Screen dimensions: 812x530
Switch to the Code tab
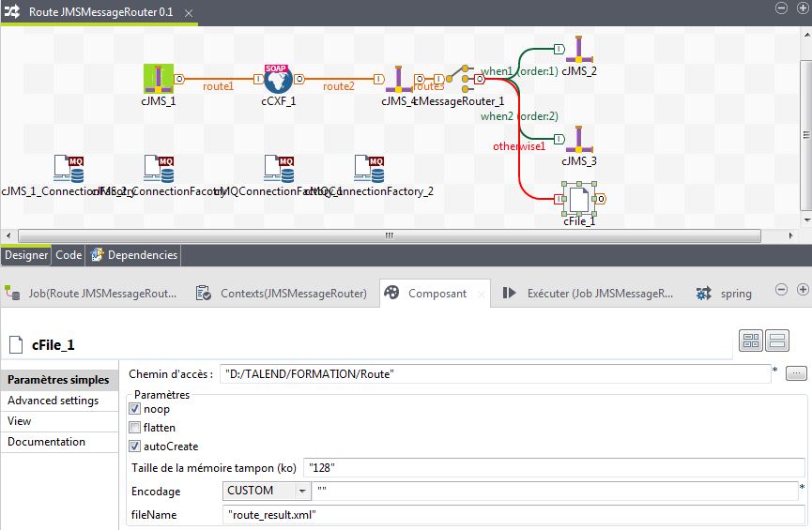tap(69, 255)
